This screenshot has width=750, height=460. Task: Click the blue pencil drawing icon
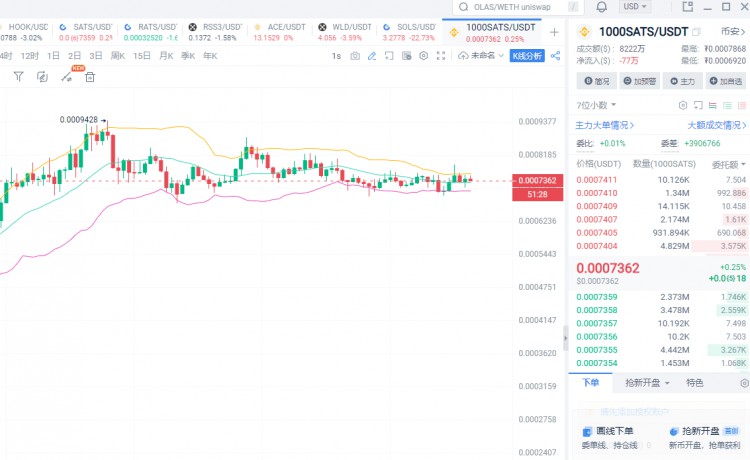point(372,56)
